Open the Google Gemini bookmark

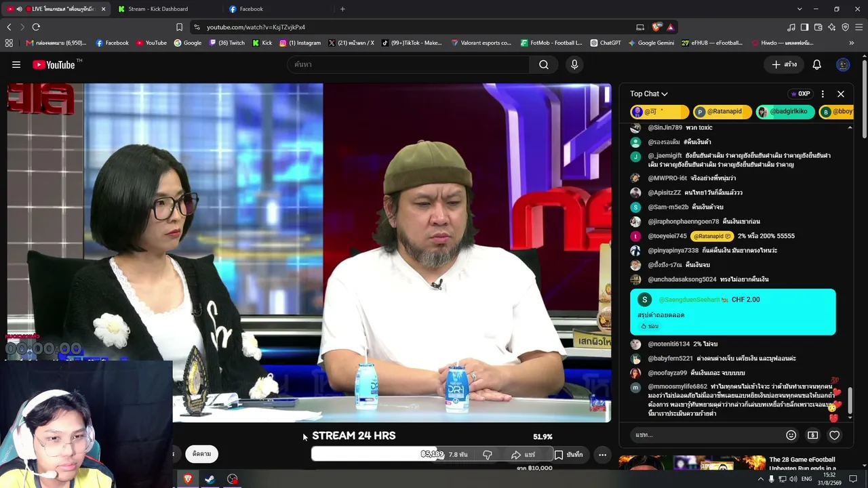651,43
